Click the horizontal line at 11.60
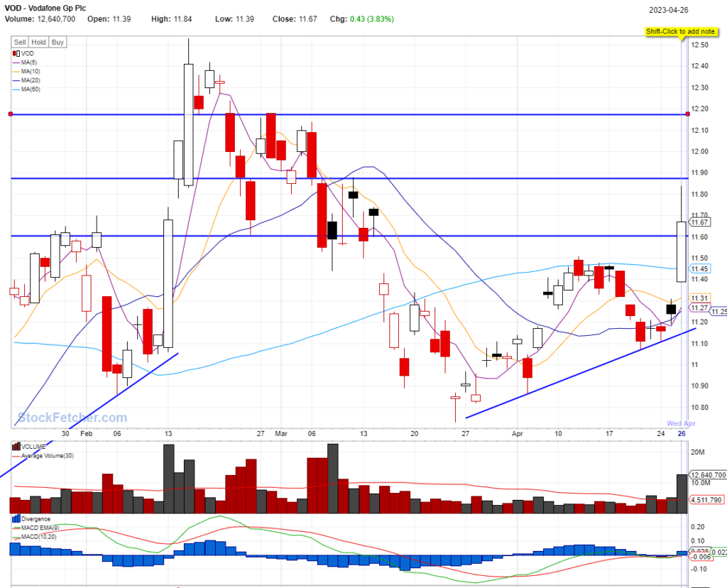Screen dimensions: 727x588 (x=348, y=236)
